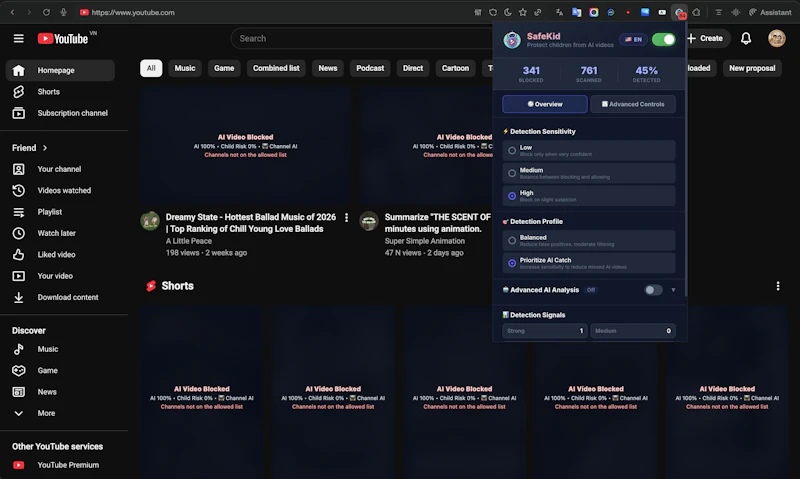The image size is (800, 479).
Task: Select Balanced detection profile
Action: pos(589,240)
